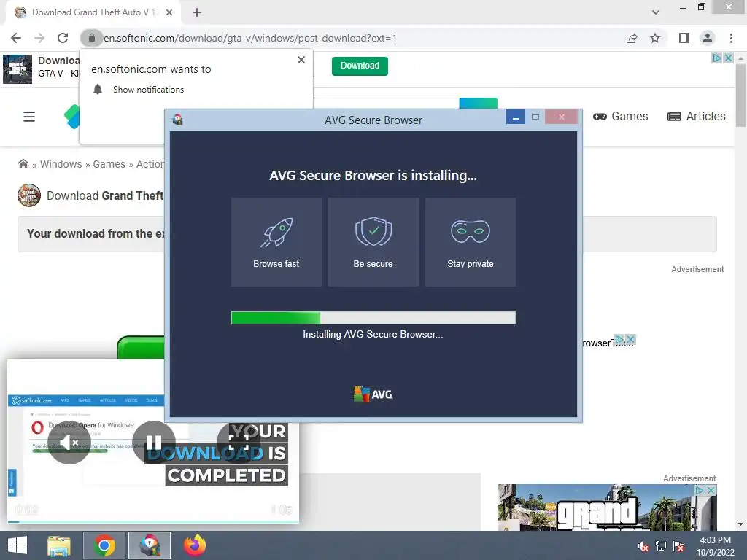
Task: Open AdChoices icon on top banner
Action: (x=717, y=58)
